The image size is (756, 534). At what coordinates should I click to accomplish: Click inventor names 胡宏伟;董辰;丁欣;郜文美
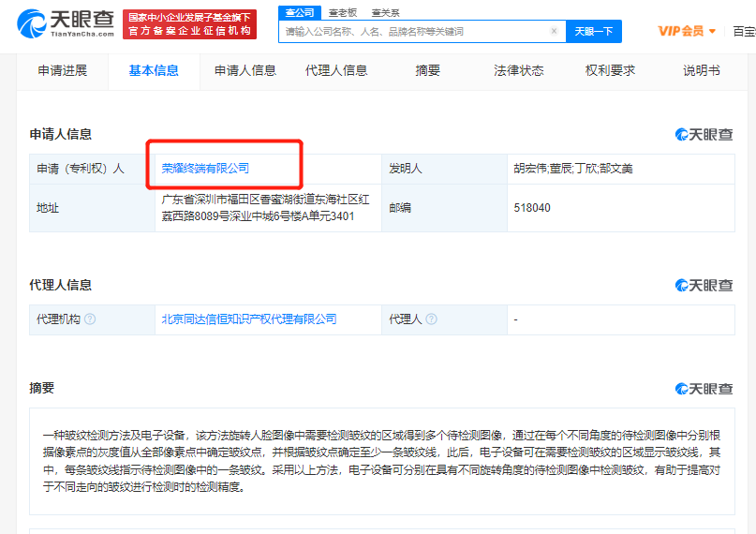click(x=573, y=169)
